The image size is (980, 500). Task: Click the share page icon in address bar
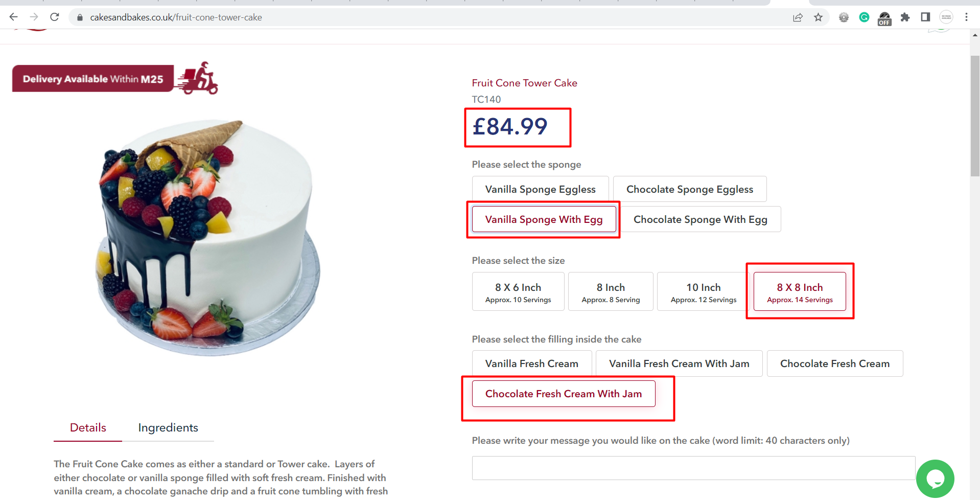pos(798,17)
